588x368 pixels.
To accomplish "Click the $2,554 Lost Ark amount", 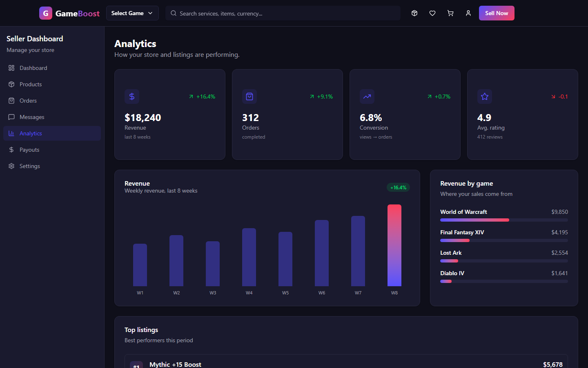I will coord(559,253).
